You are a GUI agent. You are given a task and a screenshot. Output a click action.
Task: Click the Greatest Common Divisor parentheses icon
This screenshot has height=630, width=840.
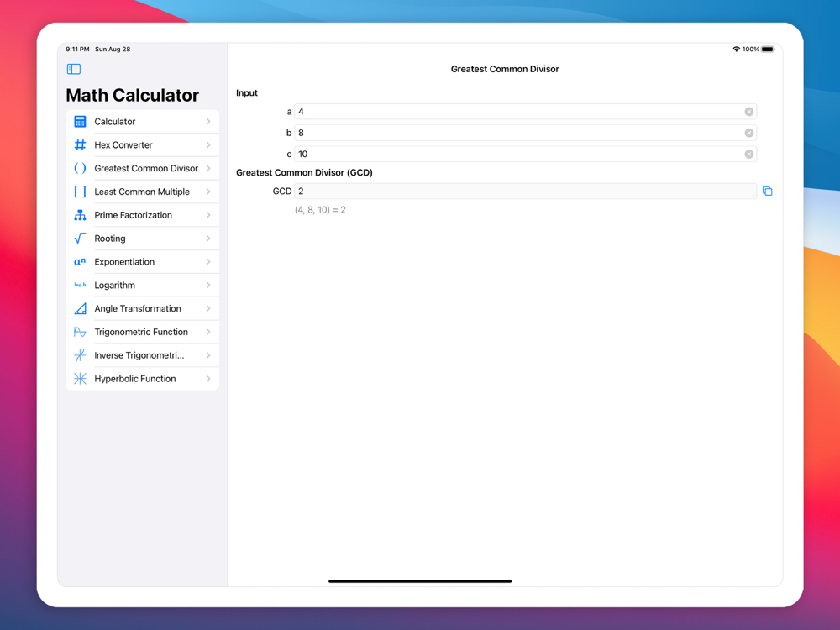tap(80, 168)
